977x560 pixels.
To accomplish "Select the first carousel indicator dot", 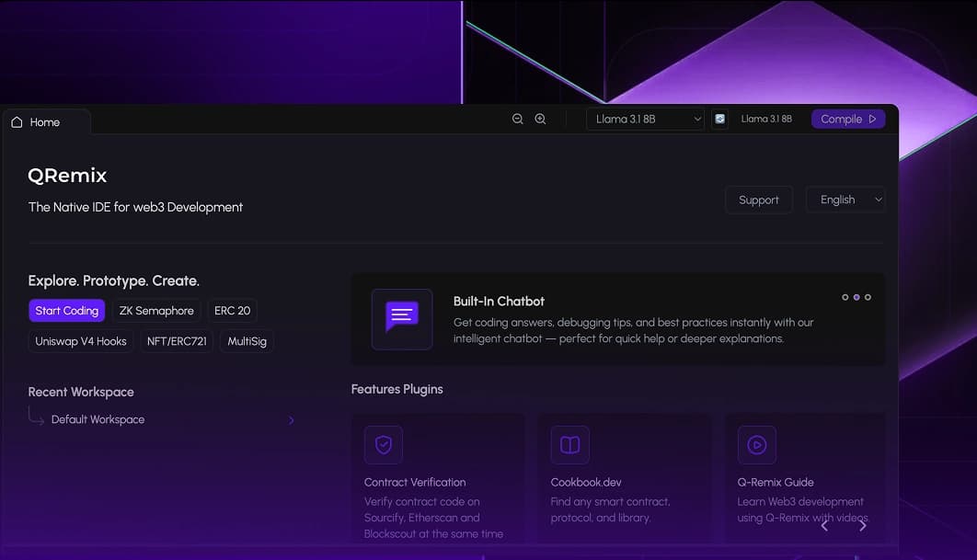I will click(845, 297).
